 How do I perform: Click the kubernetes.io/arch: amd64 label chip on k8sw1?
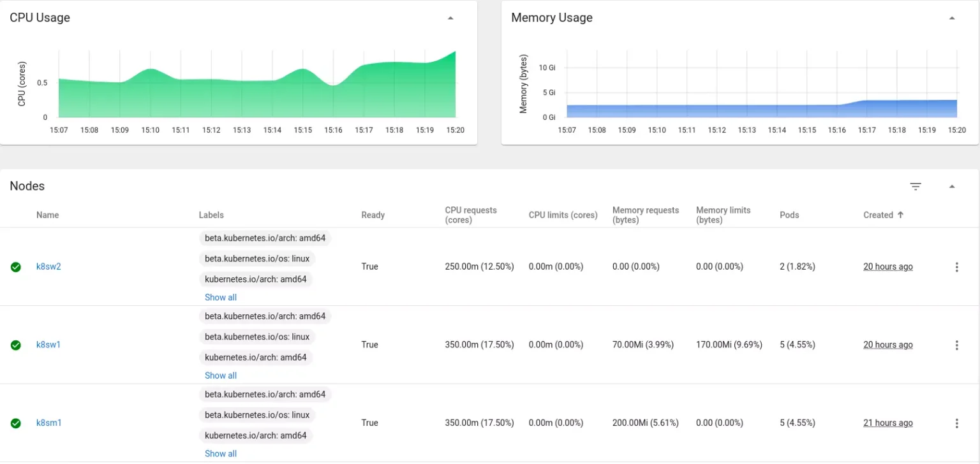tap(256, 357)
